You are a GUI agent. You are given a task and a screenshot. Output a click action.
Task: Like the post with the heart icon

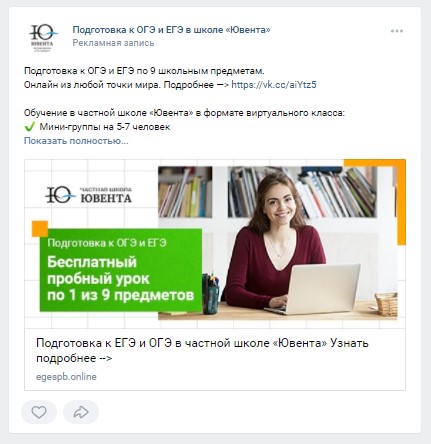point(39,412)
